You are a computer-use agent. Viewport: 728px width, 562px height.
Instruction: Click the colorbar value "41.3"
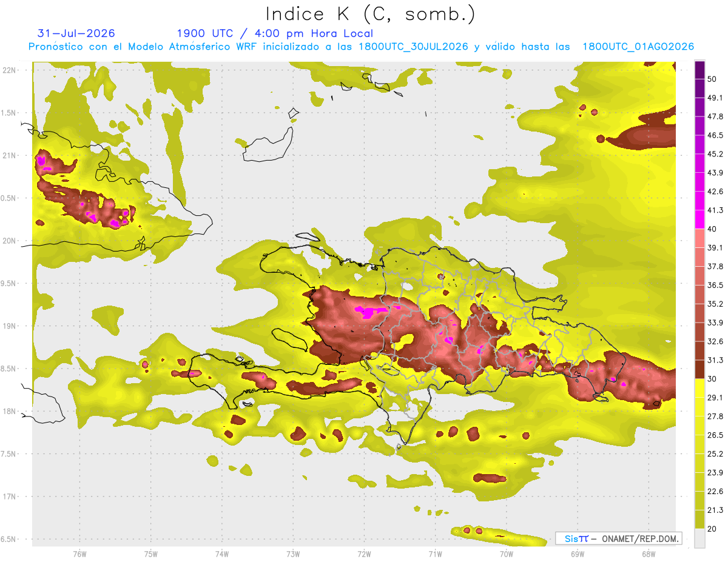pyautogui.click(x=715, y=210)
